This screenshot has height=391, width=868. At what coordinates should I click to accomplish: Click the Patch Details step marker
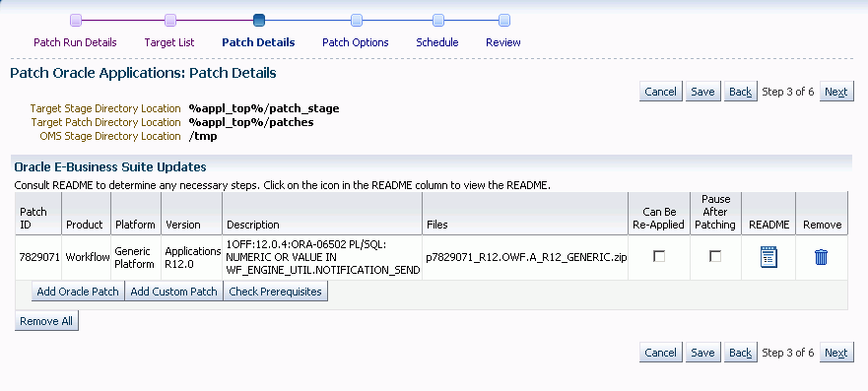pos(258,21)
